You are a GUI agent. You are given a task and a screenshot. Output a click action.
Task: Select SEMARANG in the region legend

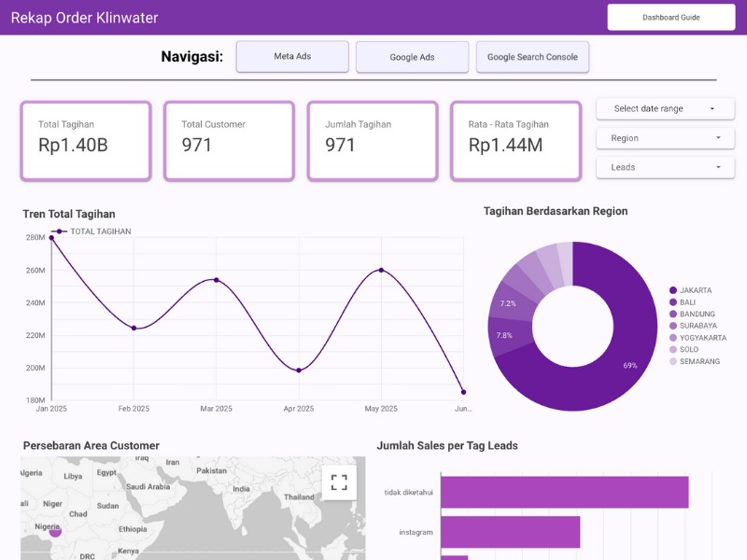[x=699, y=361]
